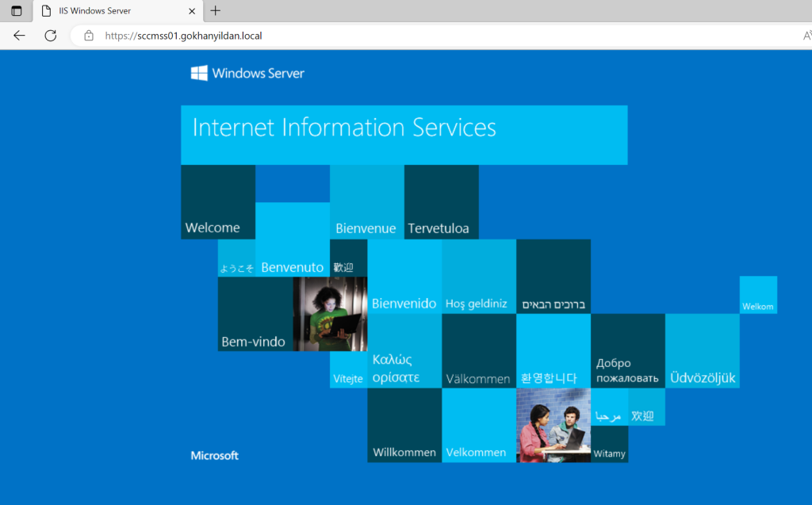The image size is (812, 505).
Task: Open the tab actions menu icon
Action: (x=17, y=11)
